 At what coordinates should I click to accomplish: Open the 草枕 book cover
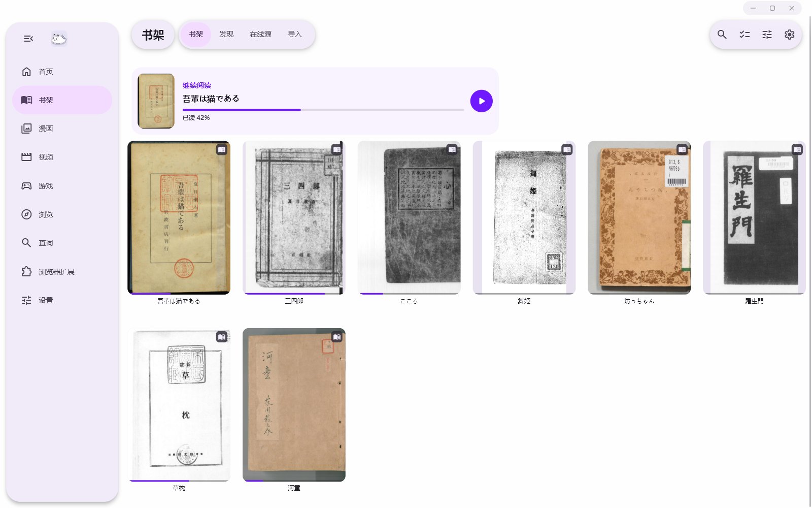(179, 405)
